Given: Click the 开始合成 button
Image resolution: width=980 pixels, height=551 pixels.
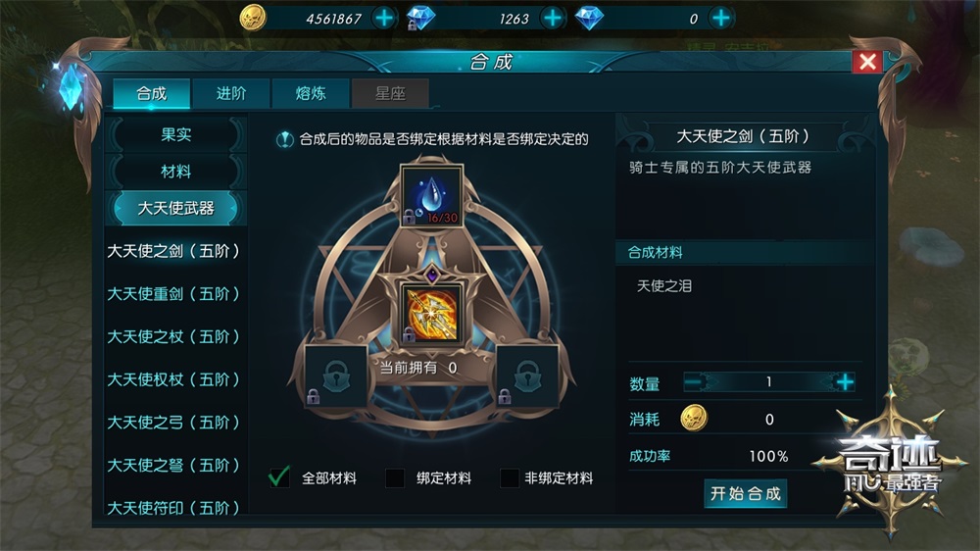Looking at the screenshot, I should (745, 493).
